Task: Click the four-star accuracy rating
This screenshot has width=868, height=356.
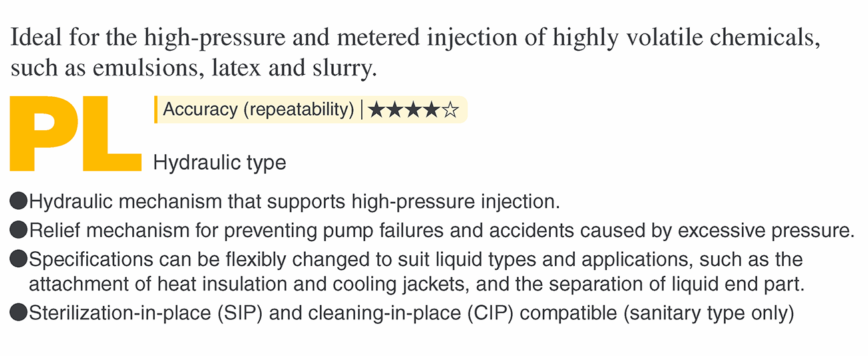Action: coord(413,110)
